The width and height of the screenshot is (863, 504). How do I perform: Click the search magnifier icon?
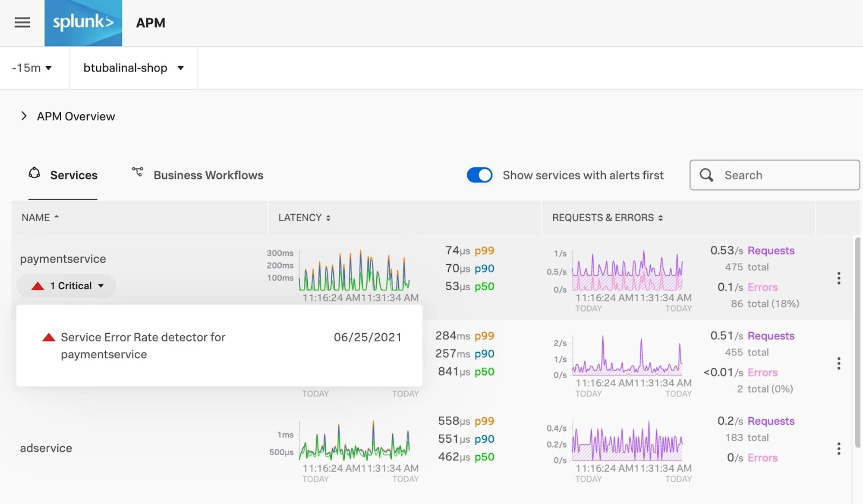706,175
